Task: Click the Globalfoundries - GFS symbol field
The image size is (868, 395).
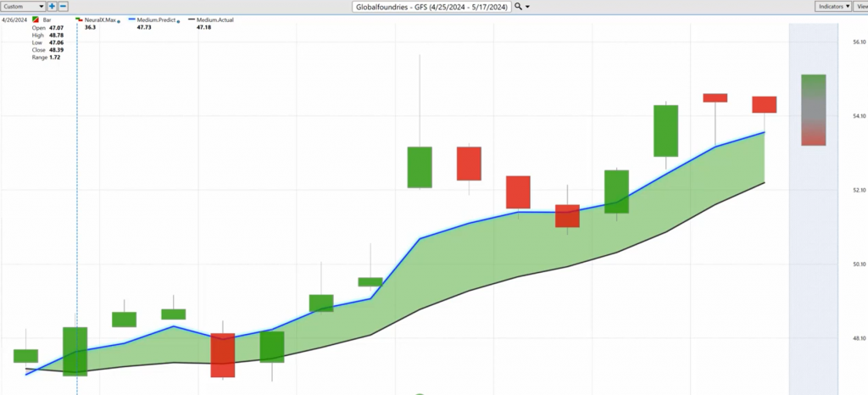Action: pyautogui.click(x=432, y=6)
